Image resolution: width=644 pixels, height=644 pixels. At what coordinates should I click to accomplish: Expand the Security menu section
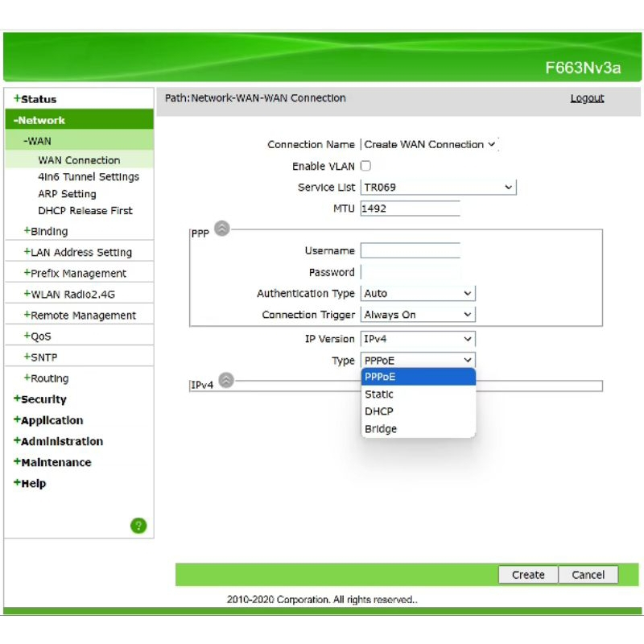click(43, 399)
